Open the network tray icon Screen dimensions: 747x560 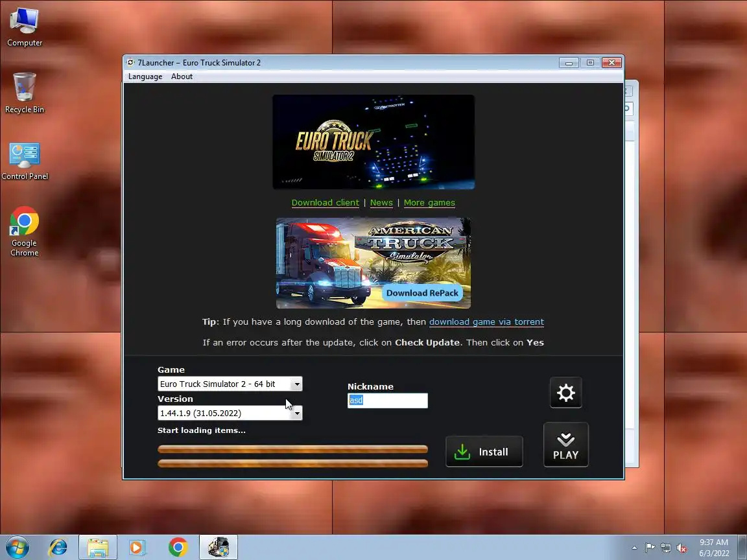(x=665, y=548)
